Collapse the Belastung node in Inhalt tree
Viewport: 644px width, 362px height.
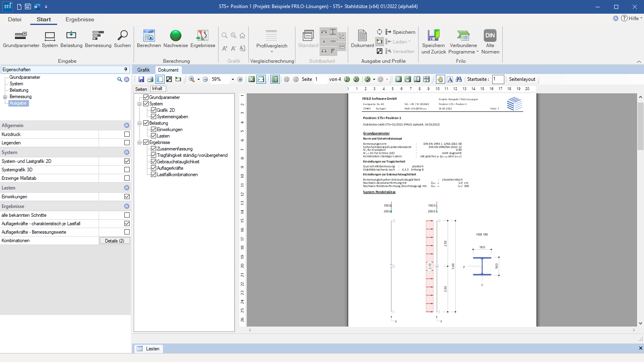140,123
